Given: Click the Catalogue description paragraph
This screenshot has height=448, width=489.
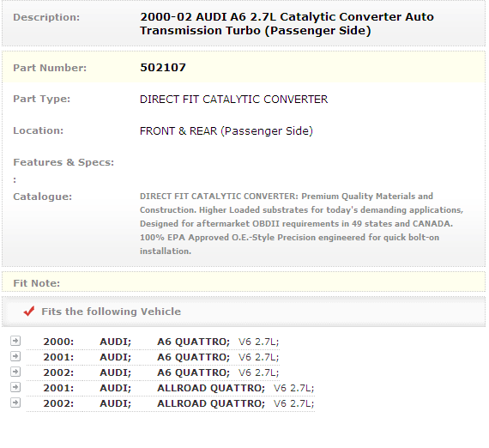Looking at the screenshot, I should [x=302, y=224].
